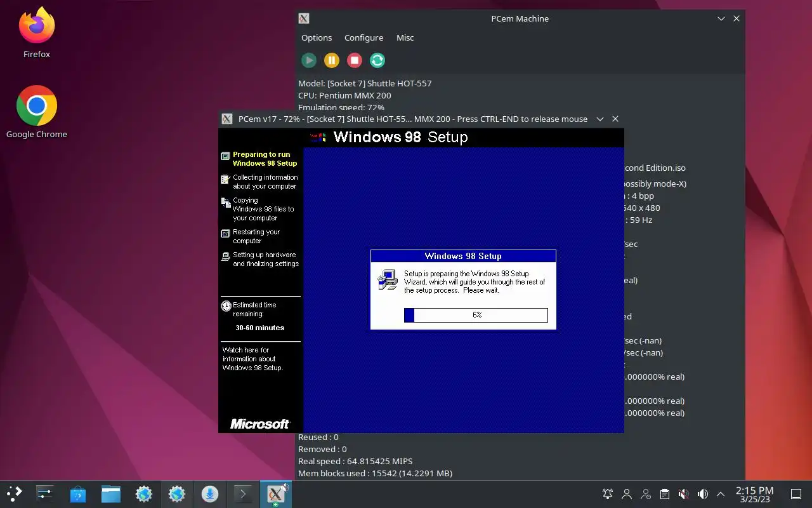
Task: Open the speaker volume tray icon
Action: click(x=702, y=494)
